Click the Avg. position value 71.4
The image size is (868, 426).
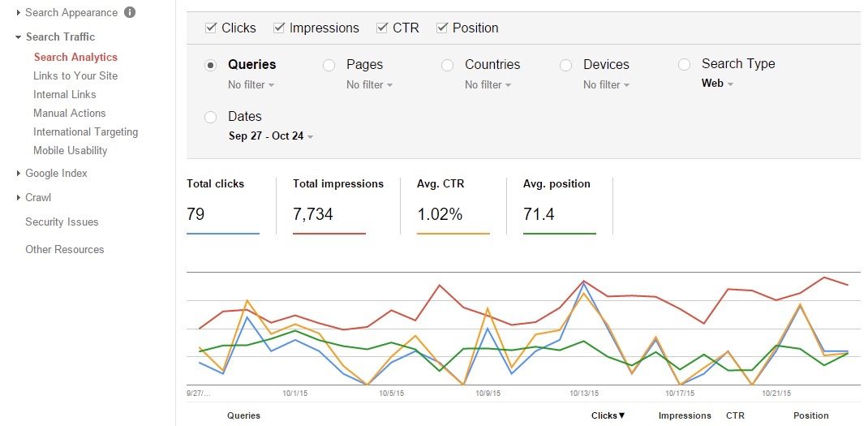[x=539, y=214]
